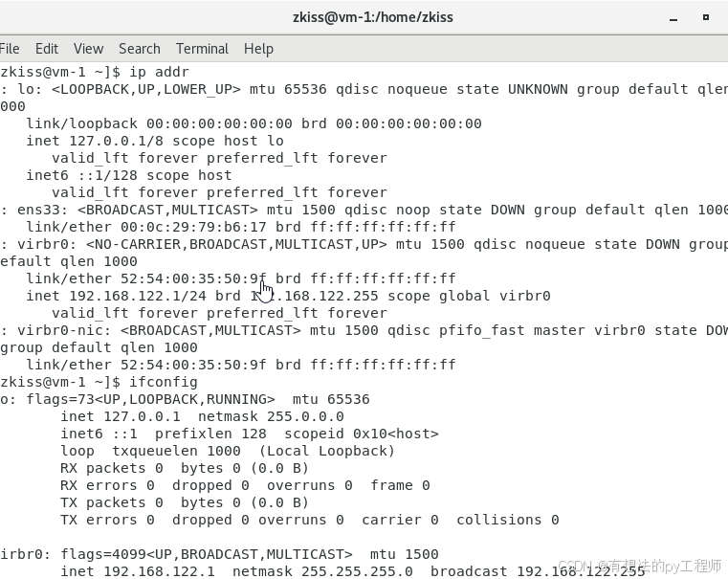Open the Search menu
The width and height of the screenshot is (728, 579).
point(140,49)
